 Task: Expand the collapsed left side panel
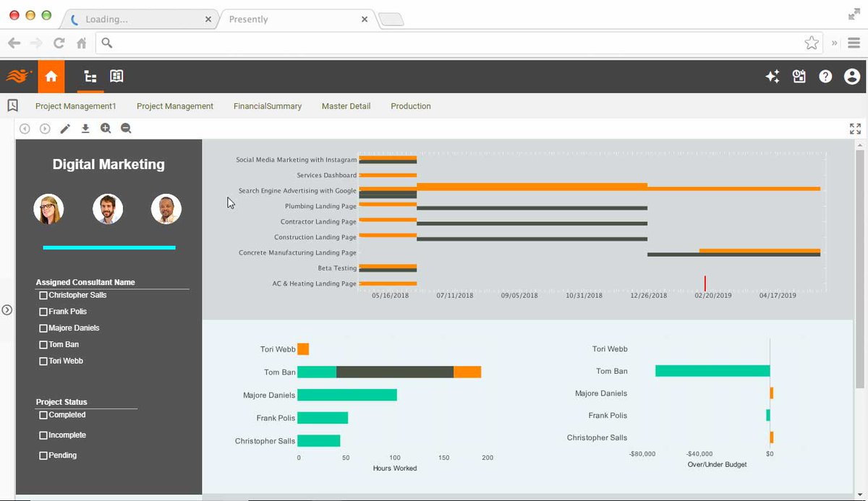click(7, 309)
